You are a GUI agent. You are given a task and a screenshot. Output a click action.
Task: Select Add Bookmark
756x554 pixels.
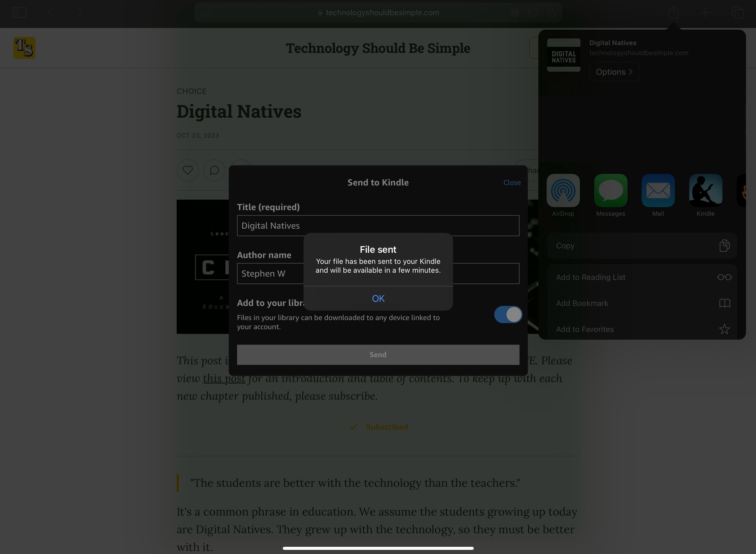click(642, 303)
